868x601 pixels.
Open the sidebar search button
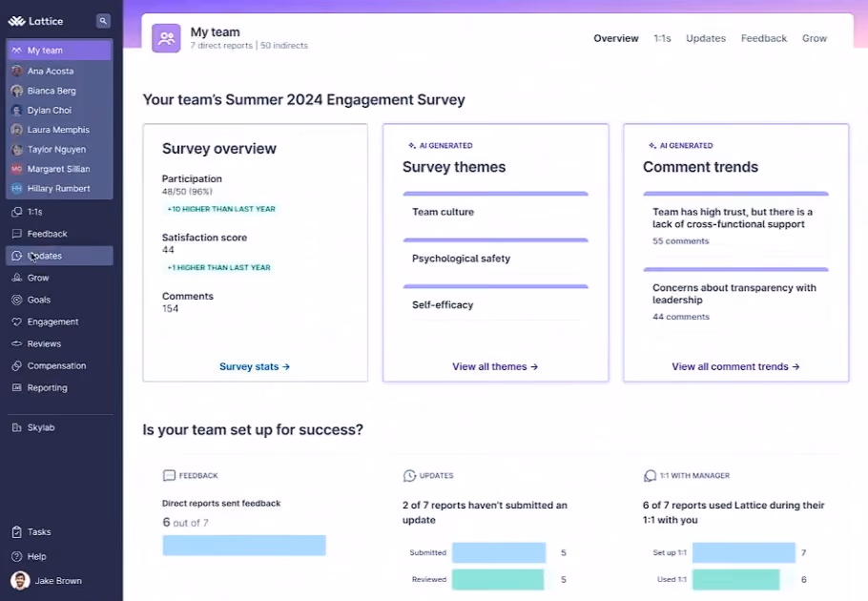click(x=103, y=21)
